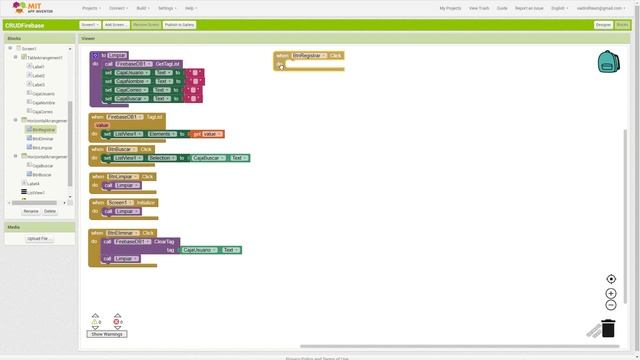This screenshot has width=640, height=360.
Task: Open the BtnBuscar dropdown on the Click block
Action: (x=122, y=149)
